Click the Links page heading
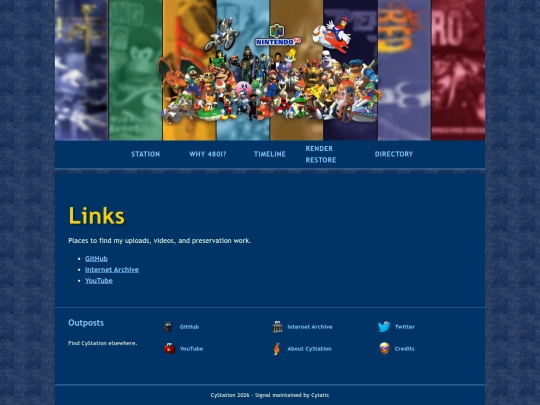The image size is (540, 405). tap(97, 216)
